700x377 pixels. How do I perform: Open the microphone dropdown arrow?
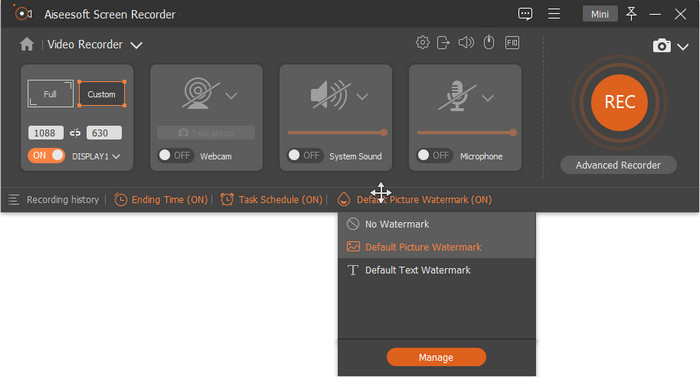(x=488, y=98)
